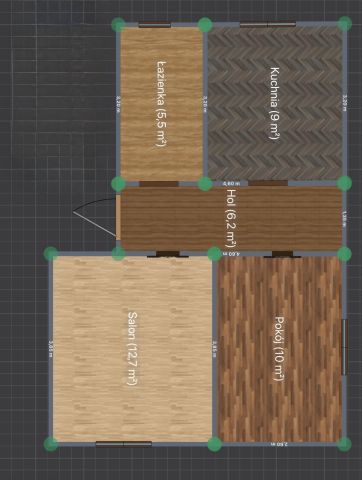Click the node at Pokój's bottom-right corner
The width and height of the screenshot is (362, 480).
(x=344, y=444)
